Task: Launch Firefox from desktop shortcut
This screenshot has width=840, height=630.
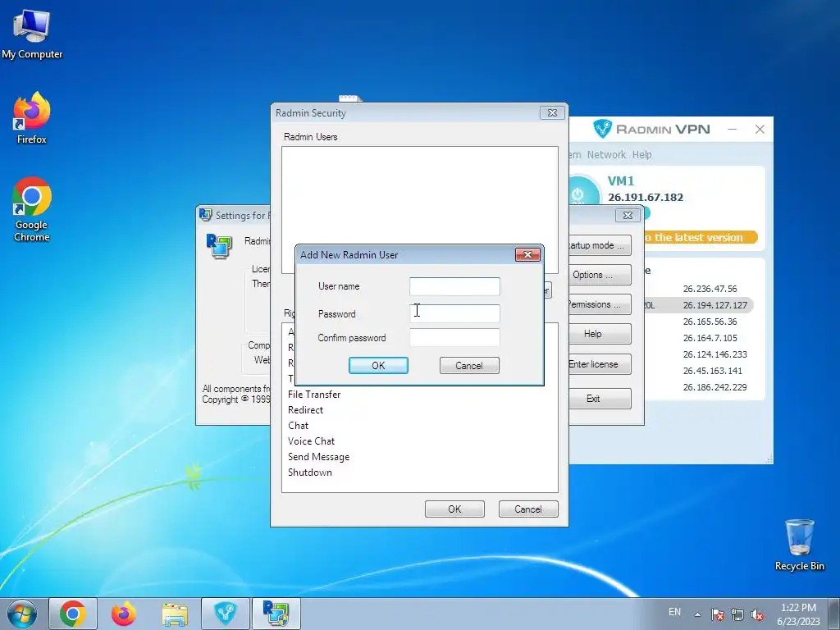Action: 32,118
